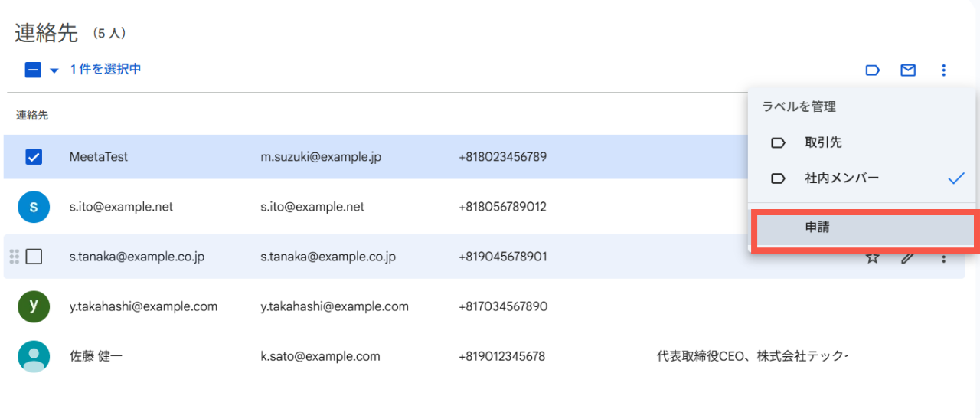Viewport: 980px width, 419px height.
Task: Click the ラベルを管理 menu heading
Action: click(x=799, y=107)
